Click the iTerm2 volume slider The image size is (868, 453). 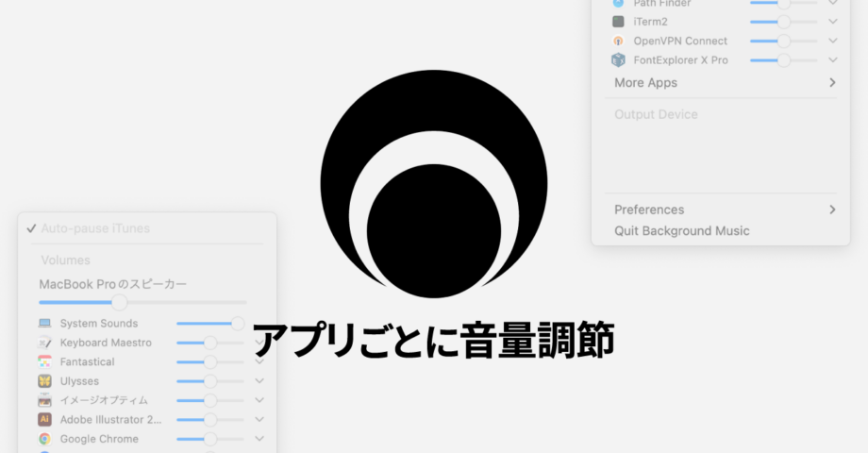[x=784, y=22]
